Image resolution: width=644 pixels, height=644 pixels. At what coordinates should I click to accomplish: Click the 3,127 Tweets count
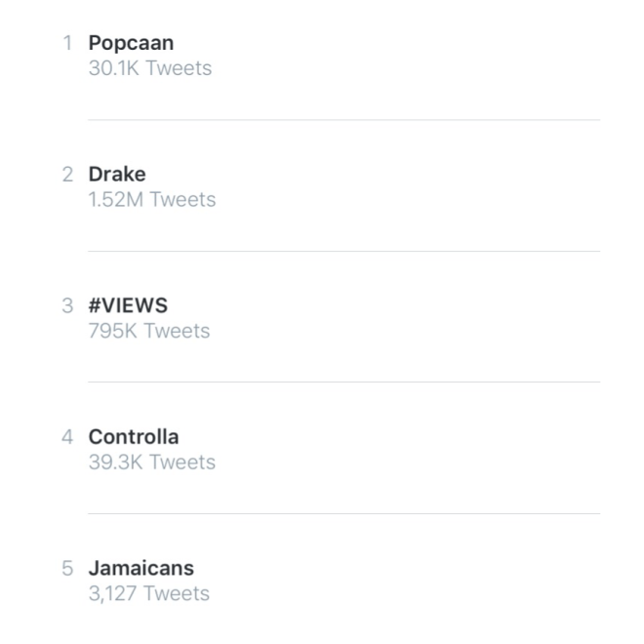pos(148,593)
